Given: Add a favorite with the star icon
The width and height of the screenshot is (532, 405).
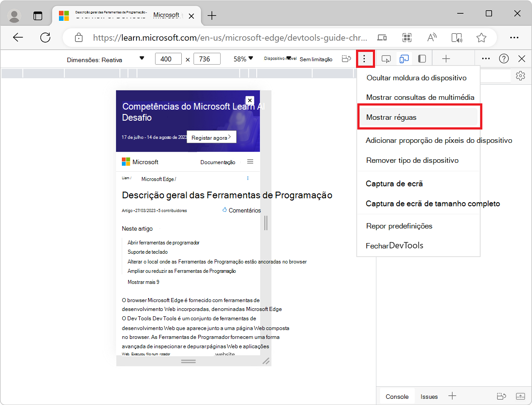Looking at the screenshot, I should click(481, 38).
